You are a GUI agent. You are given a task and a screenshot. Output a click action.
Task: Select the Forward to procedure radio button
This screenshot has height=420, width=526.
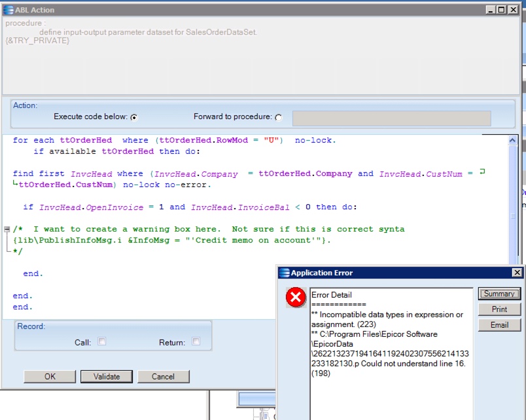(279, 117)
